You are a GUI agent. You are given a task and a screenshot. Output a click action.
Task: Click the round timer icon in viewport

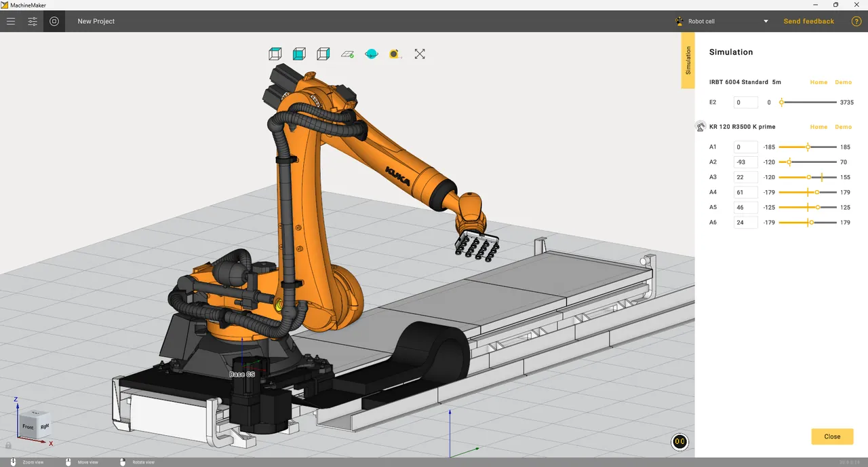pos(679,442)
